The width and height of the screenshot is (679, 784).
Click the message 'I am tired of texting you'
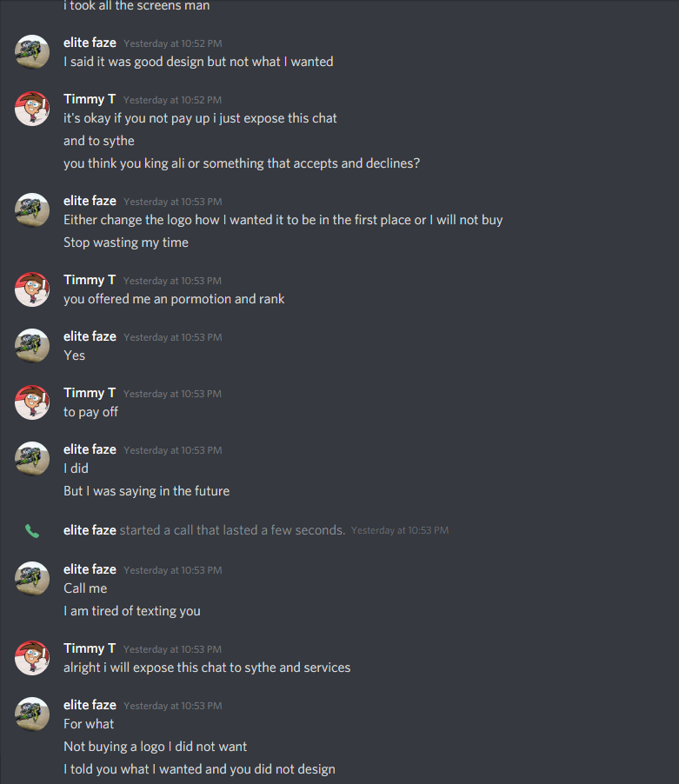(x=132, y=611)
